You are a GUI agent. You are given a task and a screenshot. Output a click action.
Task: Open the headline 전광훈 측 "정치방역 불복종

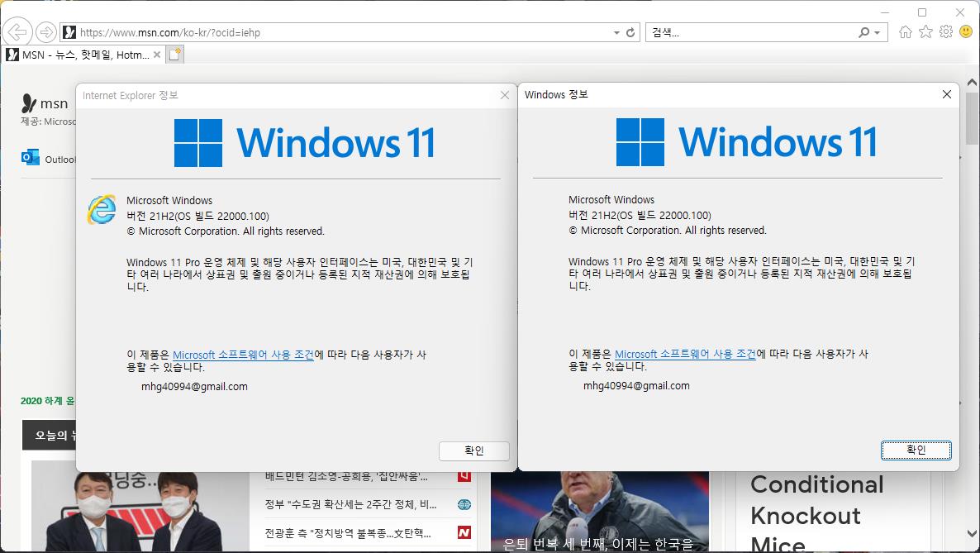348,533
